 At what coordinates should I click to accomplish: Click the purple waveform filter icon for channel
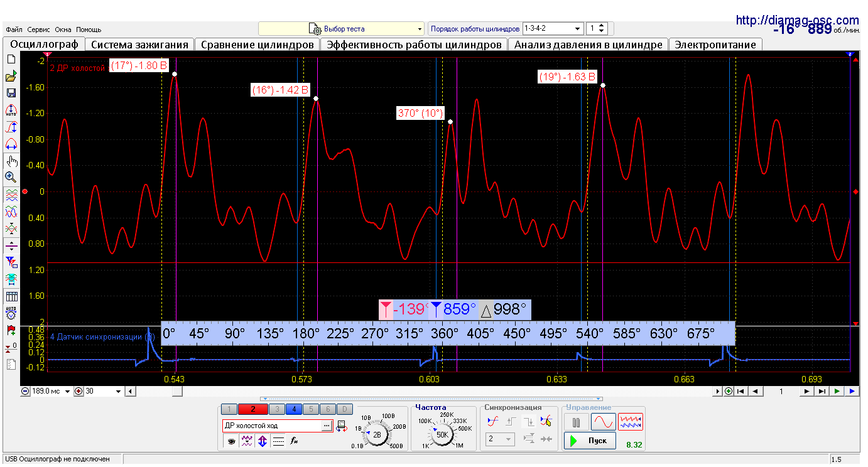[247, 441]
